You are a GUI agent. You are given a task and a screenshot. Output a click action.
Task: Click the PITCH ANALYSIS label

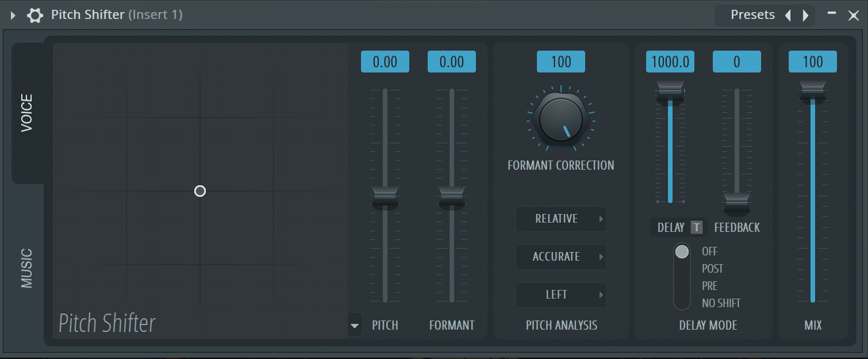tap(562, 326)
